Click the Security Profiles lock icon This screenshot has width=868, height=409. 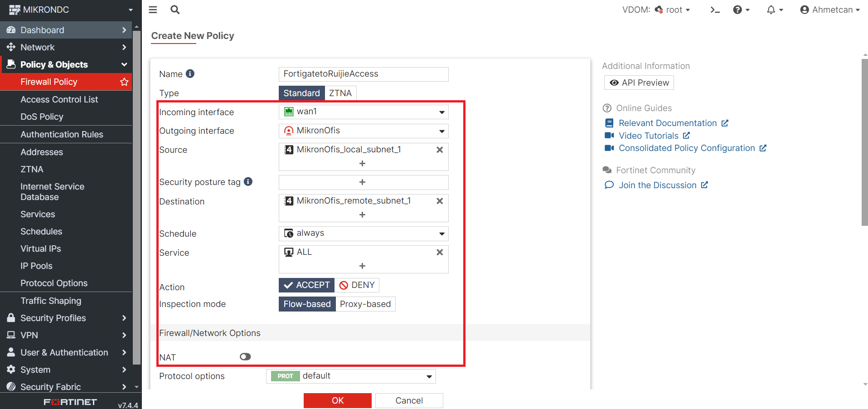[x=11, y=318]
